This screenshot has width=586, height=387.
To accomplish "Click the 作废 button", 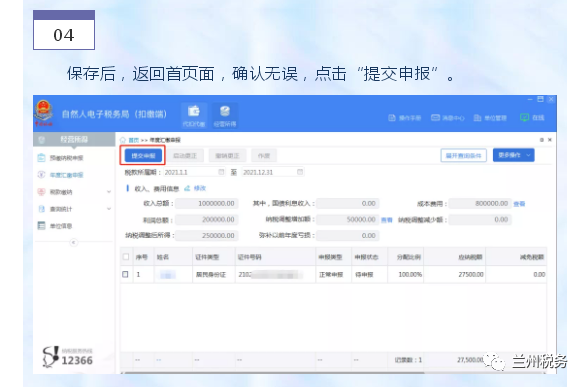I will (x=263, y=155).
